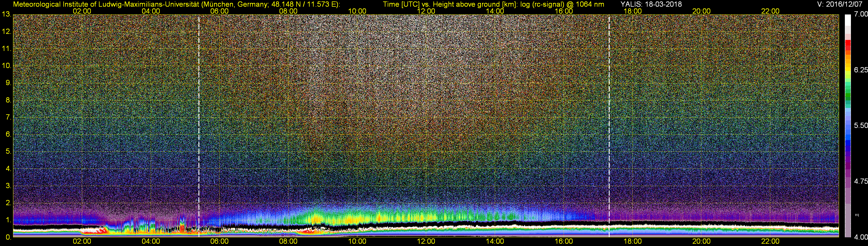Click 22:00 on the bottom time axis

(770, 242)
